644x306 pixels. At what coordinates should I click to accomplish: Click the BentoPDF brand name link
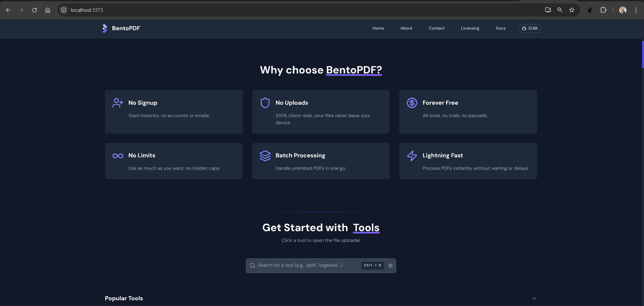(x=126, y=28)
